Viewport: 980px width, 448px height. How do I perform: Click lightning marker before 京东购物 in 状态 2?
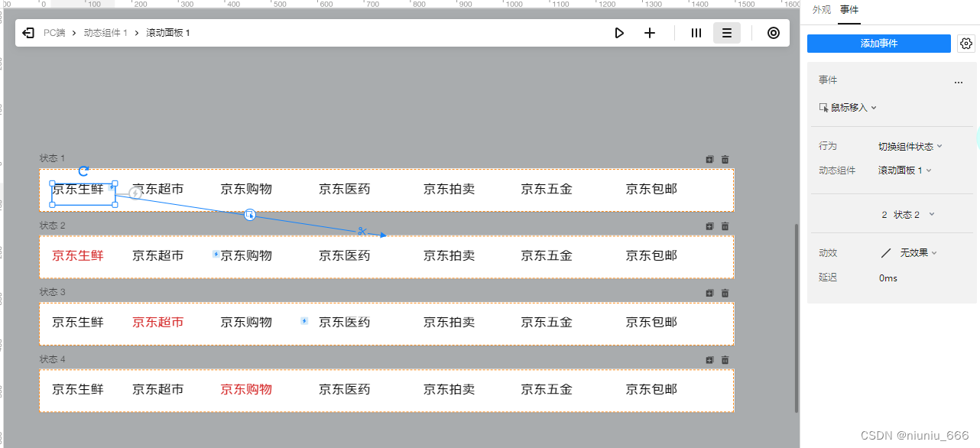click(216, 254)
